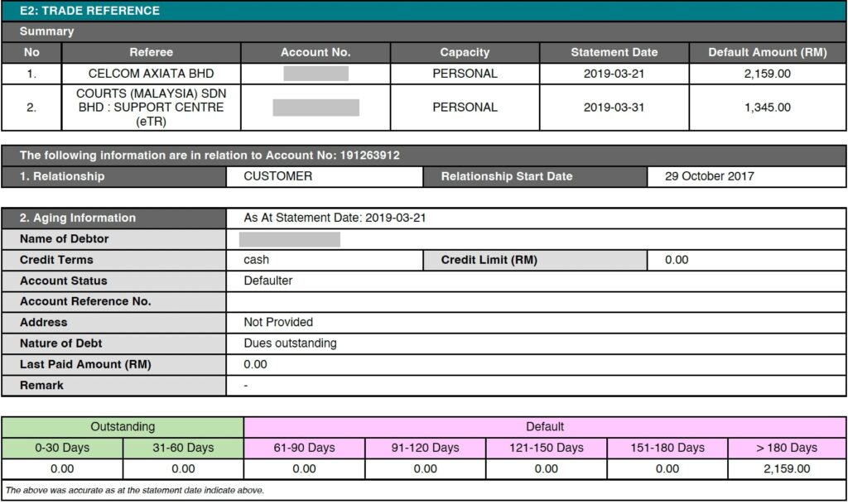Select referee 'CELCOM AXIATA BHD'

pos(151,74)
